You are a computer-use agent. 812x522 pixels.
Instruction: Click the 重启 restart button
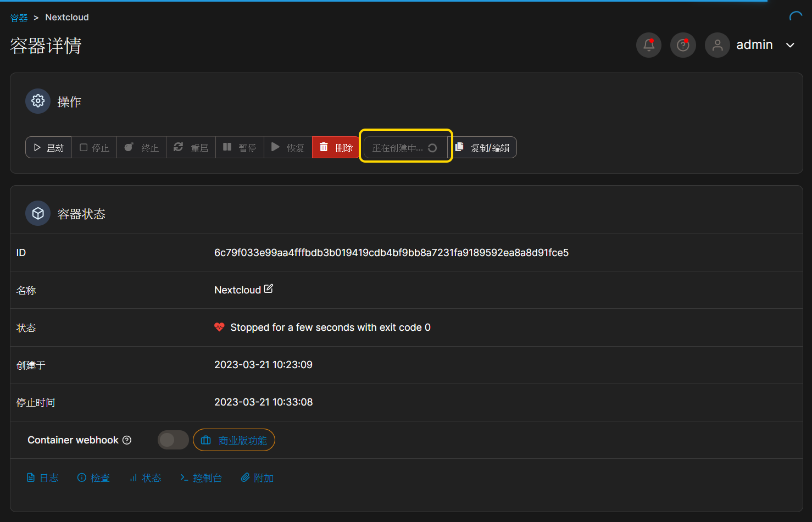191,147
